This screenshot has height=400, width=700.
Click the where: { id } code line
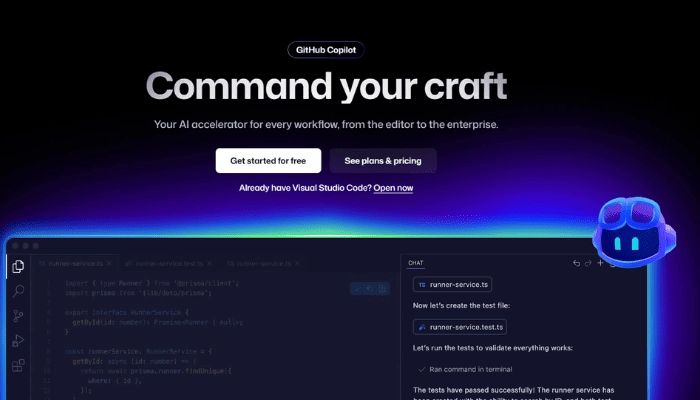(115, 381)
